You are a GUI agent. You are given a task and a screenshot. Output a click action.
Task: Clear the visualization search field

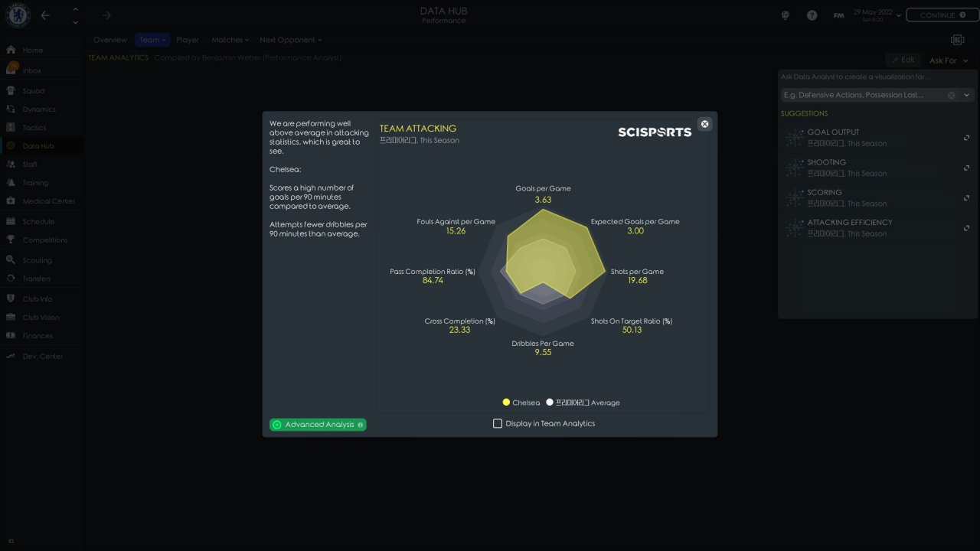tap(952, 95)
